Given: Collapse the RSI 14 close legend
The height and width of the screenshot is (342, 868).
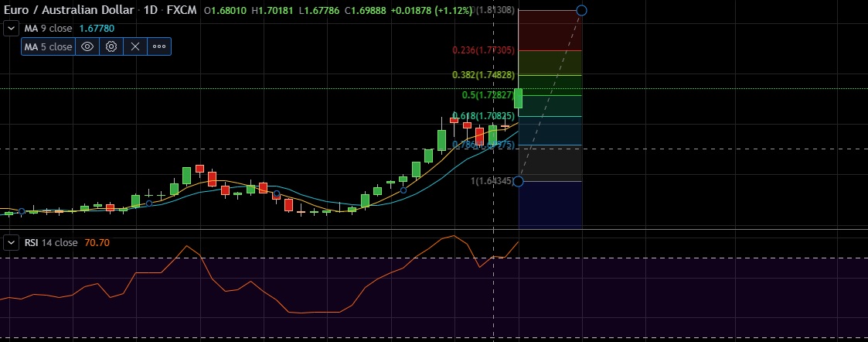Looking at the screenshot, I should click(x=11, y=242).
